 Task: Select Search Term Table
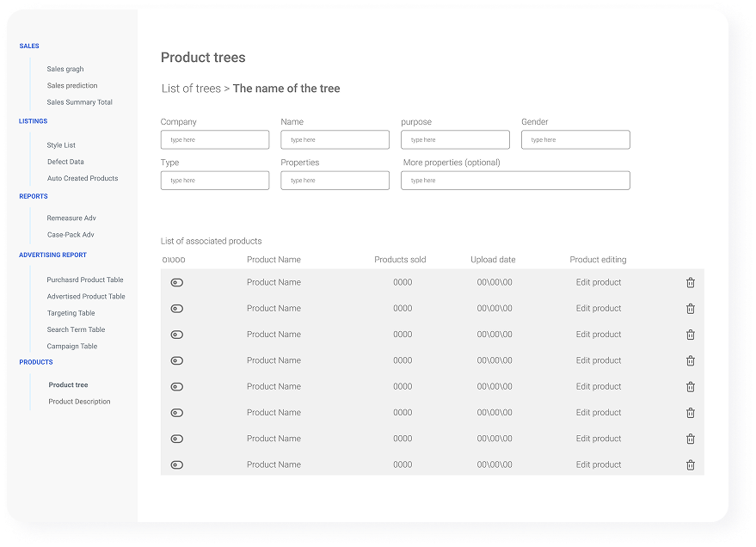point(76,329)
